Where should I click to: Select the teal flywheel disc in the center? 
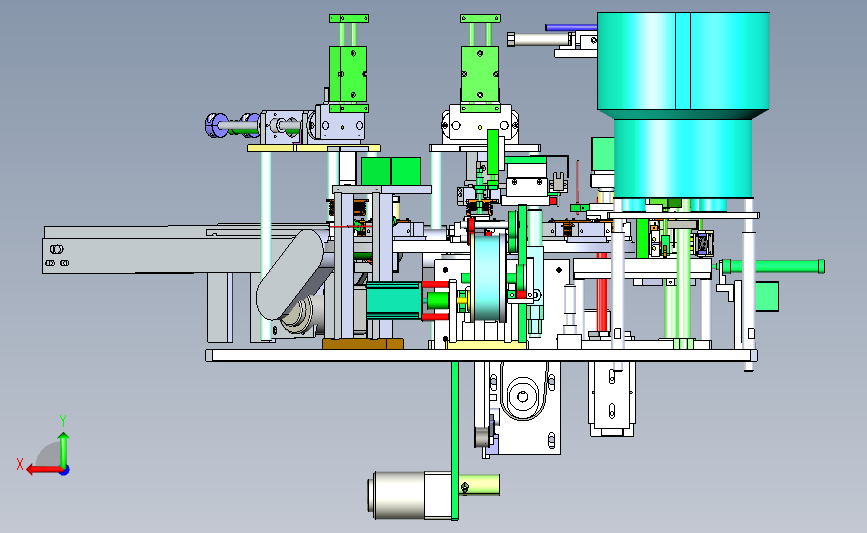(x=488, y=278)
